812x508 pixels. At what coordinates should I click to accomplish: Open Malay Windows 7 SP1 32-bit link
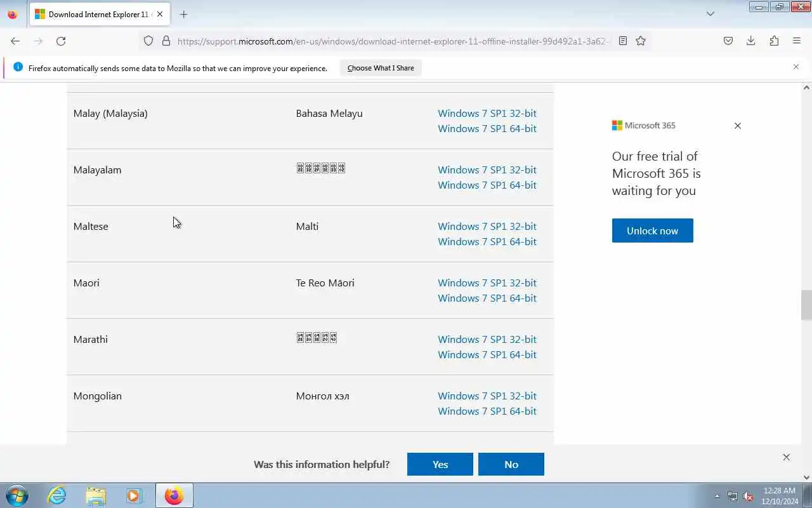(487, 113)
